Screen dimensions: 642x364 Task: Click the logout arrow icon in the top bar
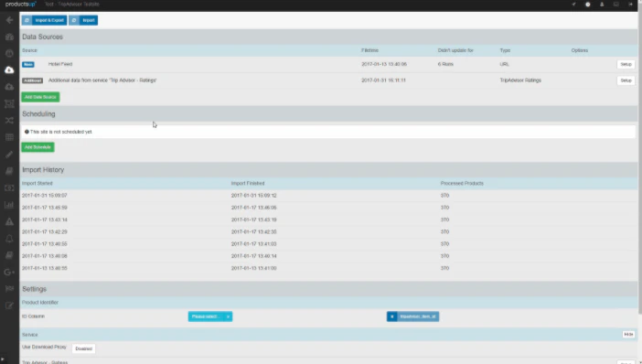click(630, 4)
